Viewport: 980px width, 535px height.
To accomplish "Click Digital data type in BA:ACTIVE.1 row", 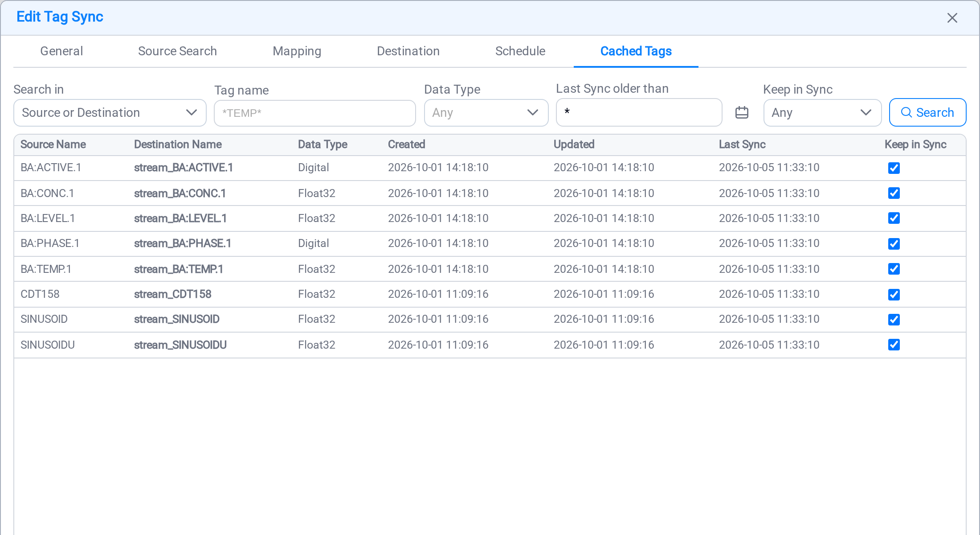I will tap(314, 168).
